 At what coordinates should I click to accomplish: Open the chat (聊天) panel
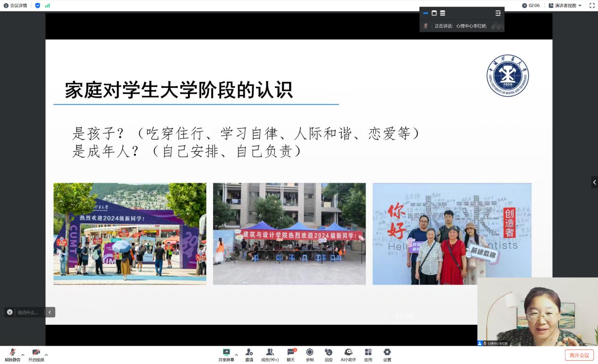pyautogui.click(x=291, y=354)
